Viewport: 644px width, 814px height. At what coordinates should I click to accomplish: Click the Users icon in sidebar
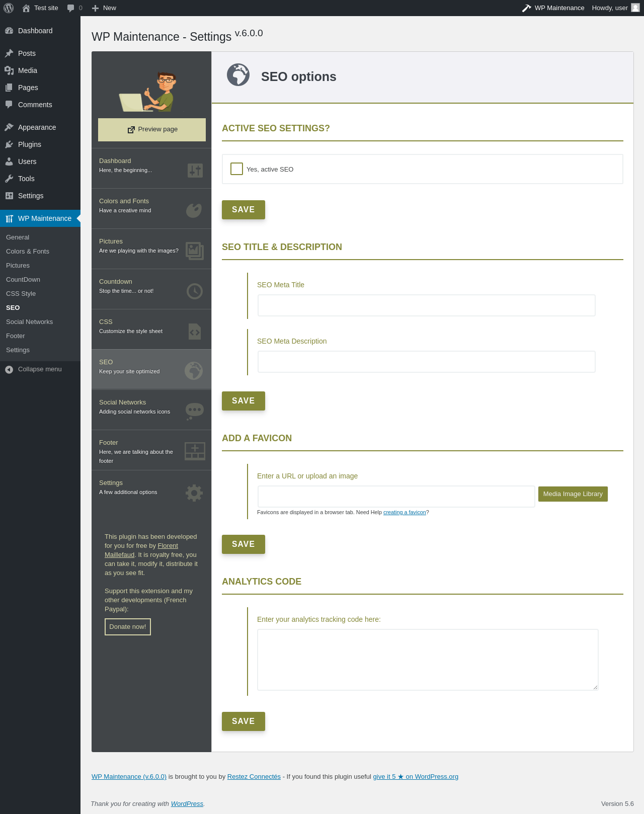9,161
